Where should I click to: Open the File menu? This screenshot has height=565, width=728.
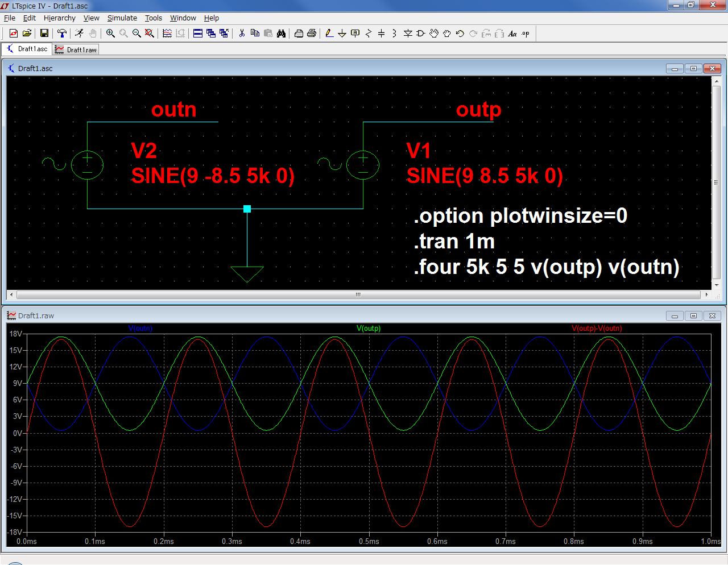pyautogui.click(x=10, y=18)
